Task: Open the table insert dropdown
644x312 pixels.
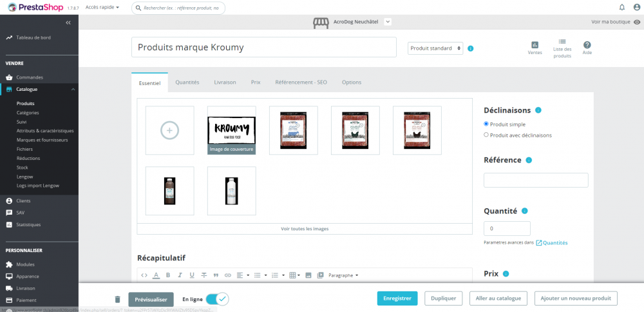Action: (x=294, y=275)
